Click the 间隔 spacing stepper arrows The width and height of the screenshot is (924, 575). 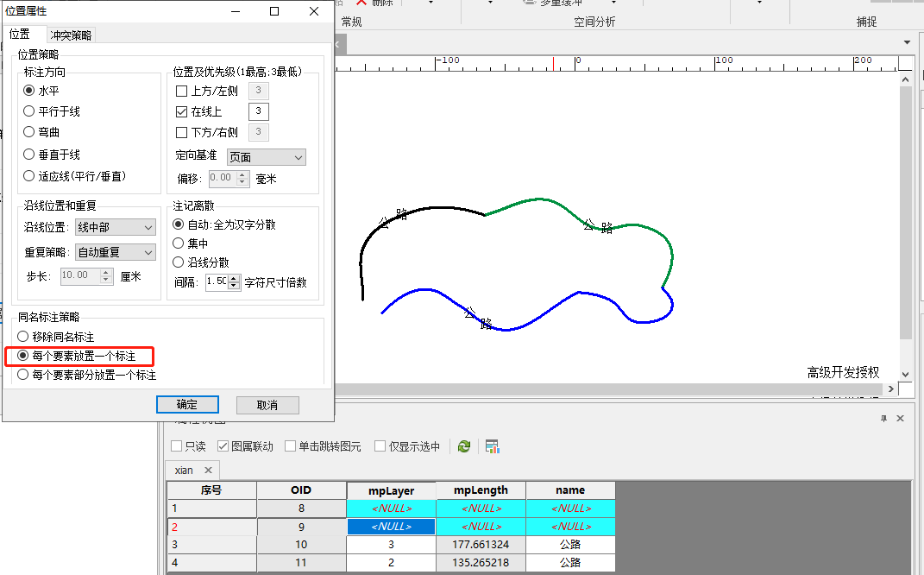[x=235, y=281]
